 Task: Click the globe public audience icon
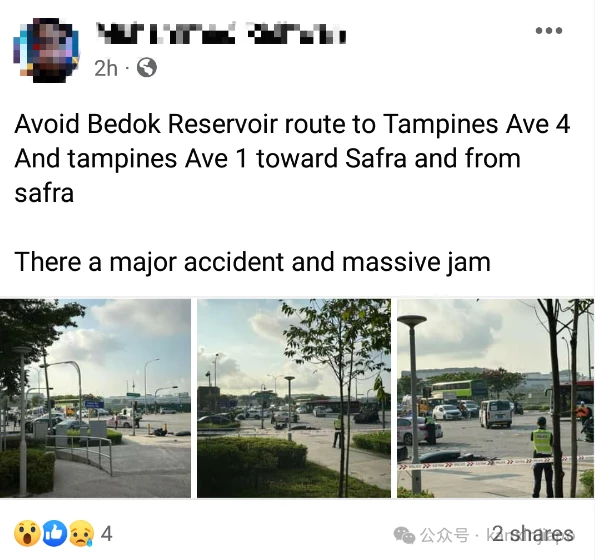pos(146,68)
